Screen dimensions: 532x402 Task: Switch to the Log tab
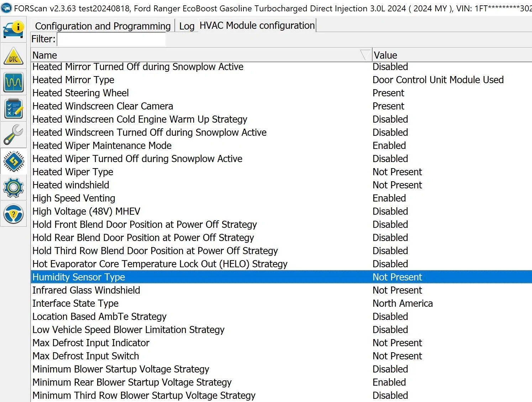coord(186,26)
